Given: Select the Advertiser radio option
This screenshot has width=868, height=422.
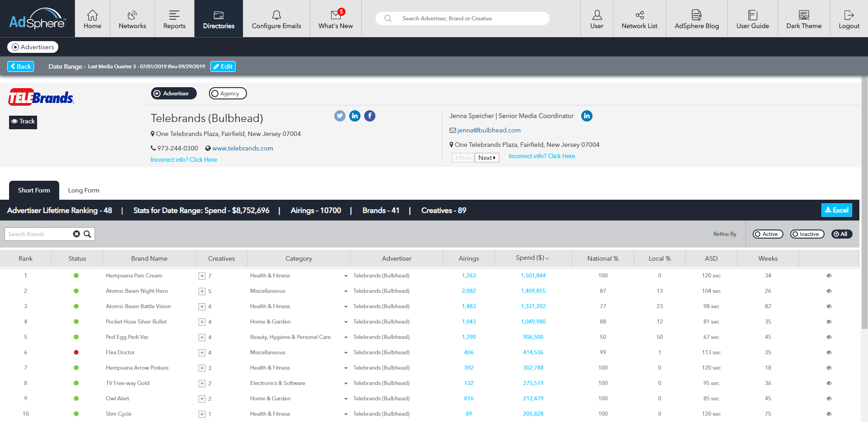Looking at the screenshot, I should (x=174, y=94).
